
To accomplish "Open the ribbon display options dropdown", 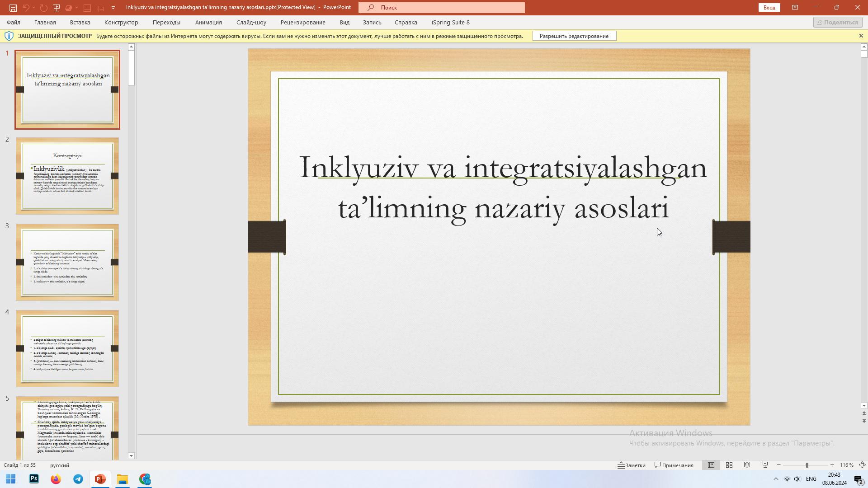I will pyautogui.click(x=795, y=7).
